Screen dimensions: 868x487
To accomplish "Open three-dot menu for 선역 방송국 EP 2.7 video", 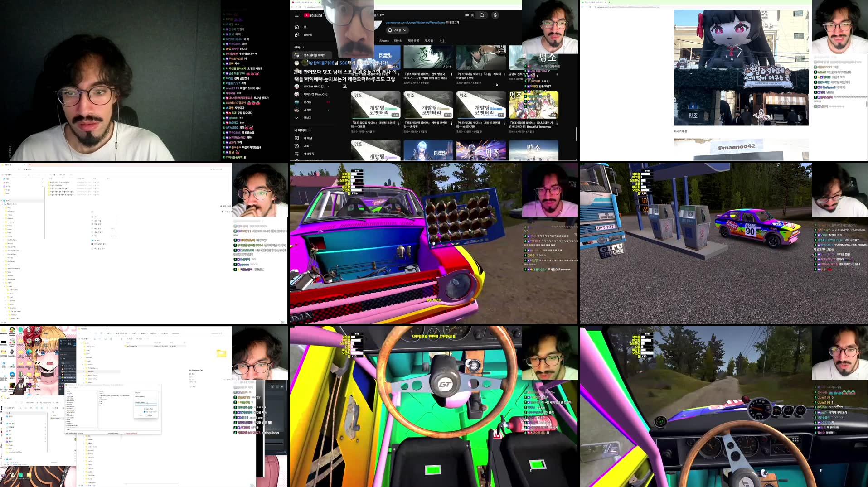I will 451,75.
